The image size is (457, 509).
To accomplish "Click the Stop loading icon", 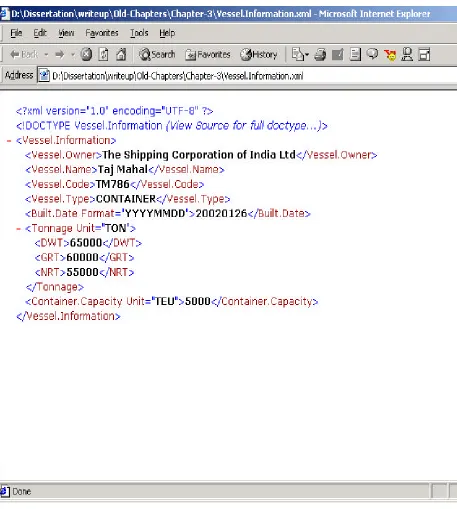I will (x=86, y=54).
